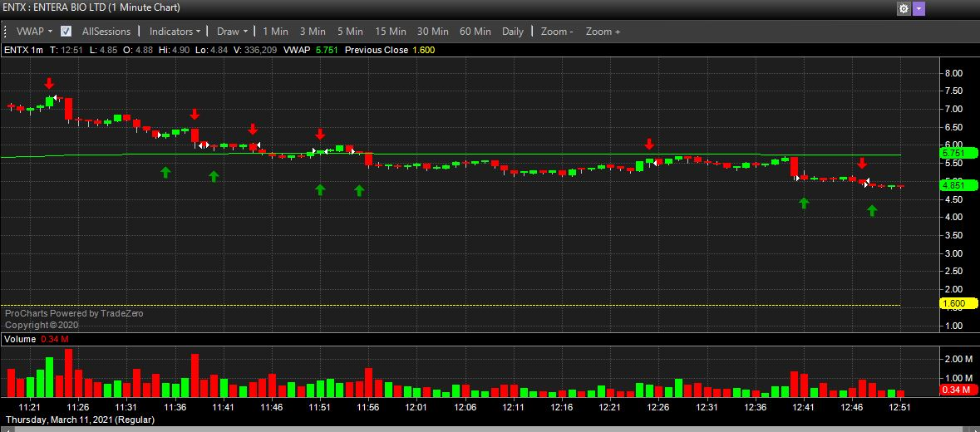Open chart settings with the gear icon
Screen dimensions: 980x432
click(904, 8)
